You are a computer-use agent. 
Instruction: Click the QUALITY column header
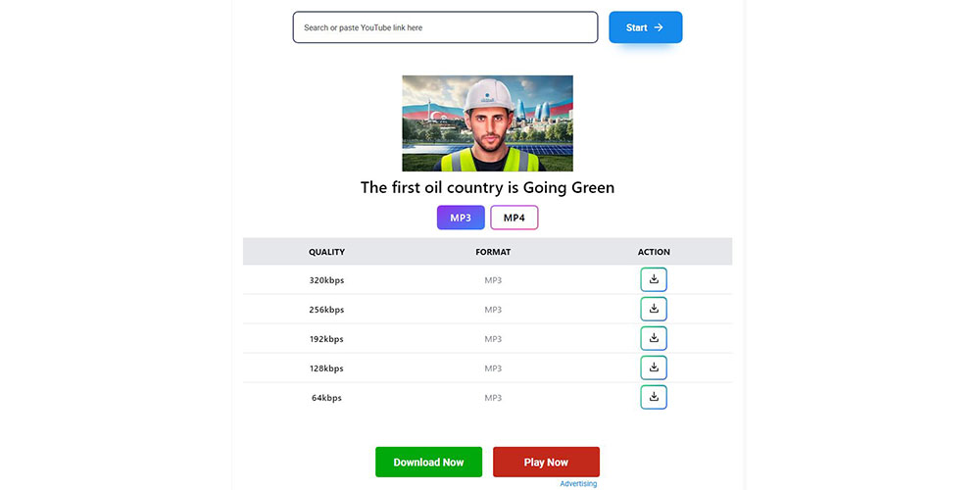coord(327,252)
